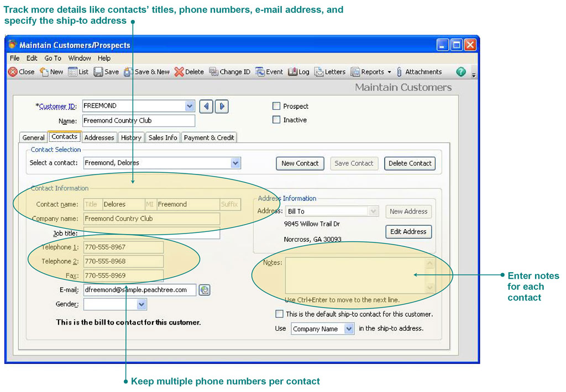
Task: Expand the Customer ID dropdown
Action: coord(190,106)
